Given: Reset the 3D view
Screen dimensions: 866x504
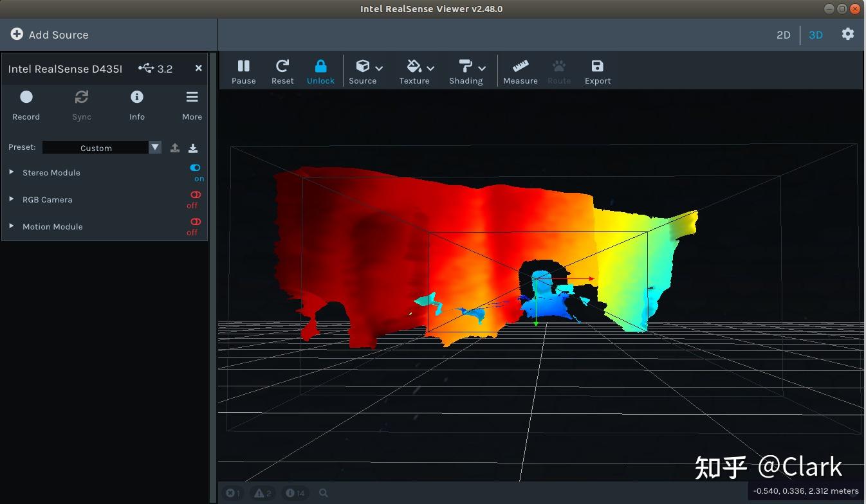Looking at the screenshot, I should (282, 71).
